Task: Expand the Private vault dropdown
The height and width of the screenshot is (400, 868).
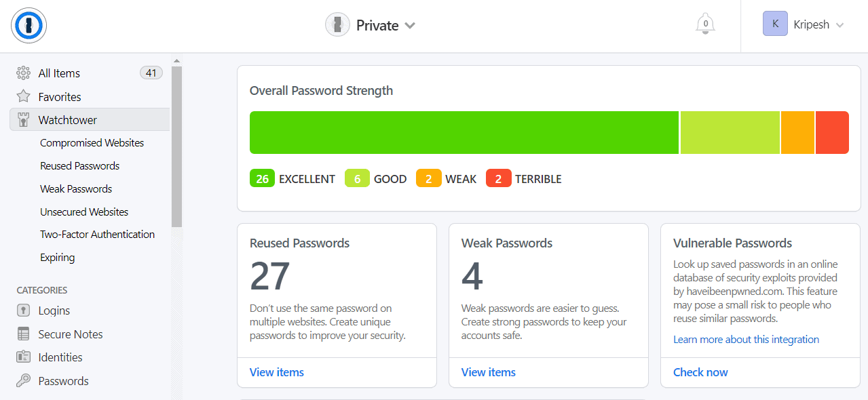Action: coord(410,26)
